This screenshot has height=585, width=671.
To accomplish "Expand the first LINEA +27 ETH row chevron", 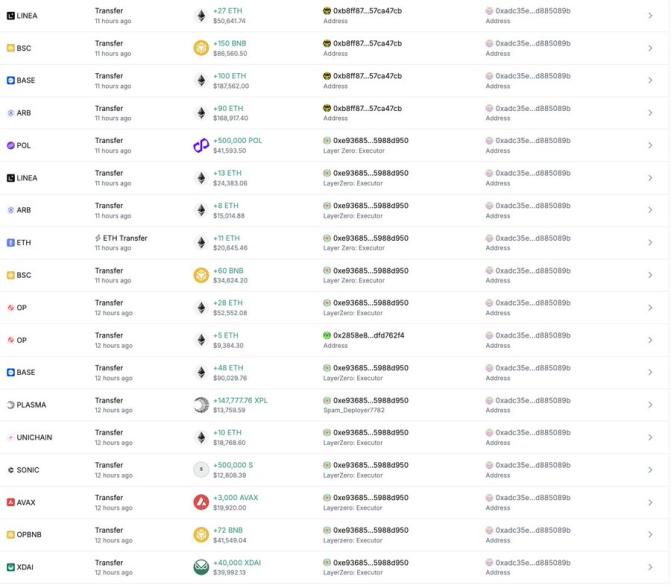I will [650, 16].
